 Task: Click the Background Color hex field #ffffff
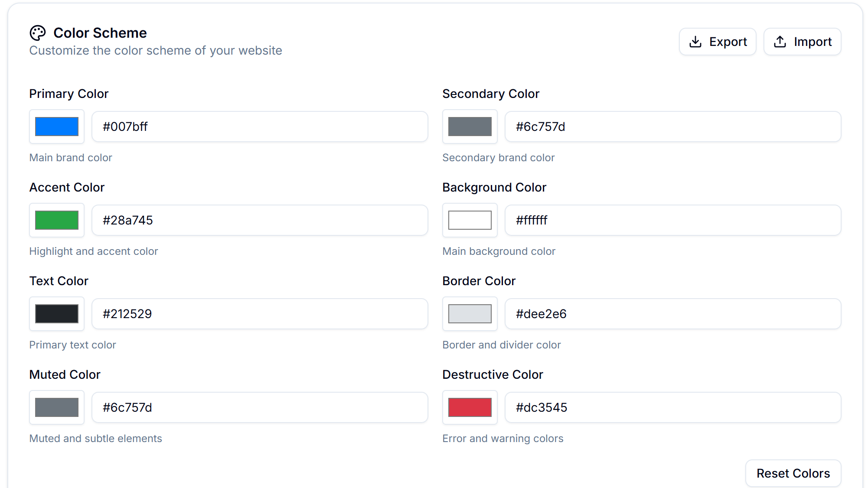click(672, 220)
